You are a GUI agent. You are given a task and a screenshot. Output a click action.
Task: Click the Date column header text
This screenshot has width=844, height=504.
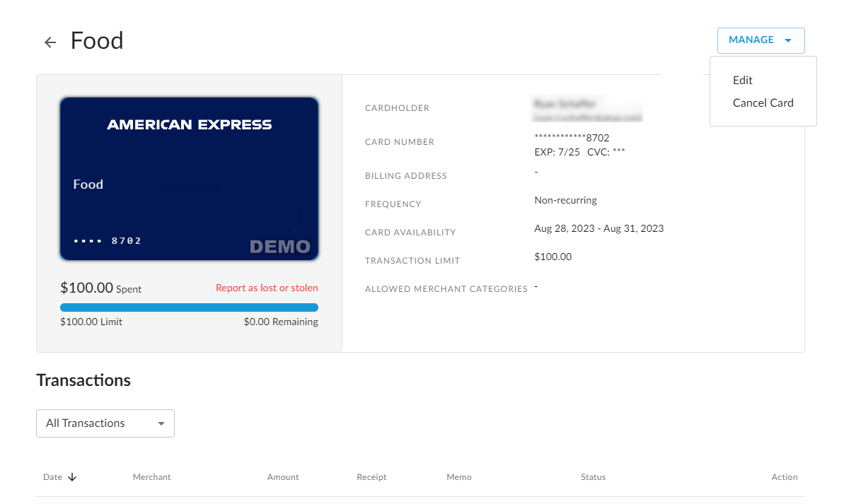pyautogui.click(x=53, y=477)
